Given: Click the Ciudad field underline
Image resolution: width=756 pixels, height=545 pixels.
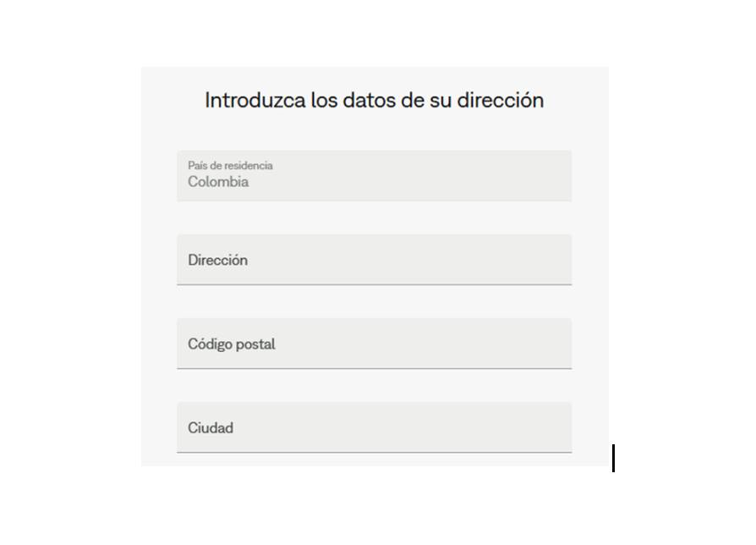Looking at the screenshot, I should [x=374, y=454].
